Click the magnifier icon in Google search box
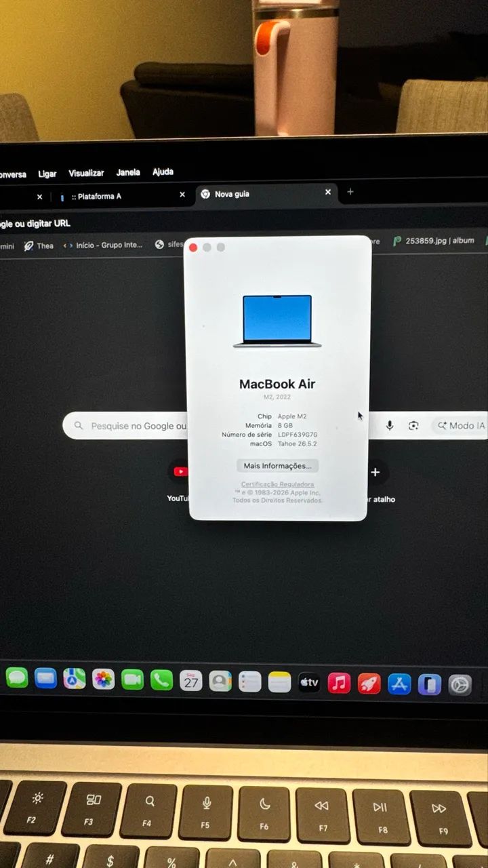This screenshot has width=488, height=868. [x=79, y=426]
